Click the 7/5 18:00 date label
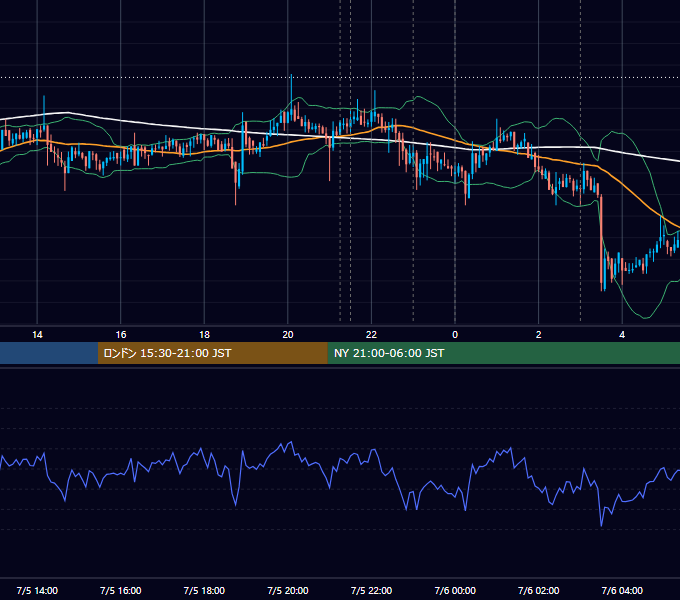680x600 pixels. tap(204, 590)
